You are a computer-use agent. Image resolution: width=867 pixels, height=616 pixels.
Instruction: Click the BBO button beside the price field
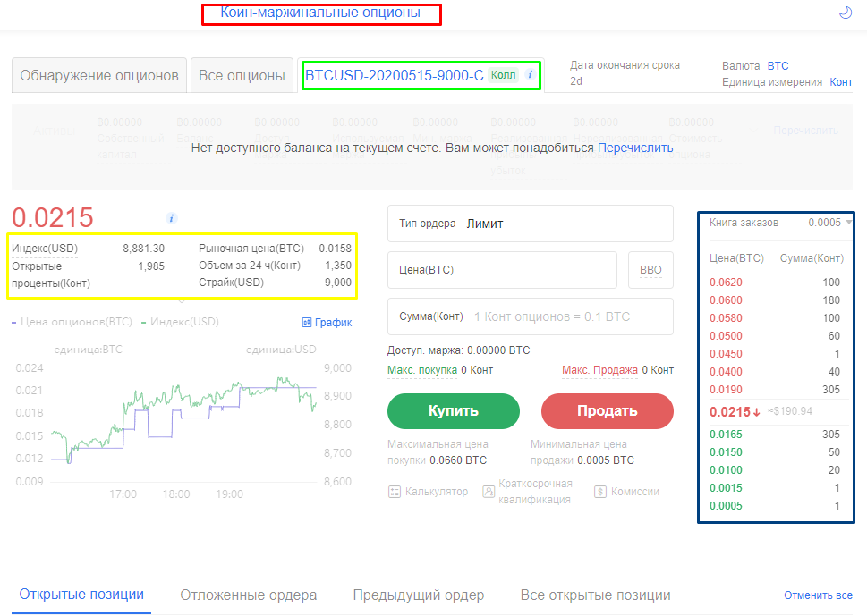650,269
